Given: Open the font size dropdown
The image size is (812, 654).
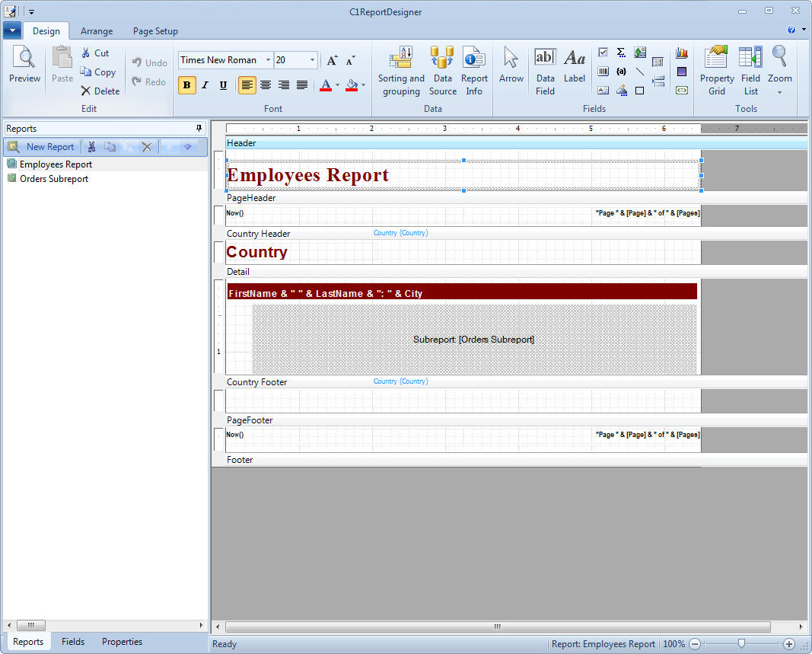Looking at the screenshot, I should click(x=312, y=60).
